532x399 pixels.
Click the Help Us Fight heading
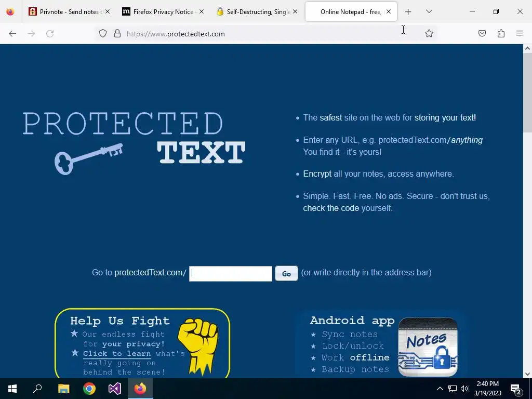(120, 321)
